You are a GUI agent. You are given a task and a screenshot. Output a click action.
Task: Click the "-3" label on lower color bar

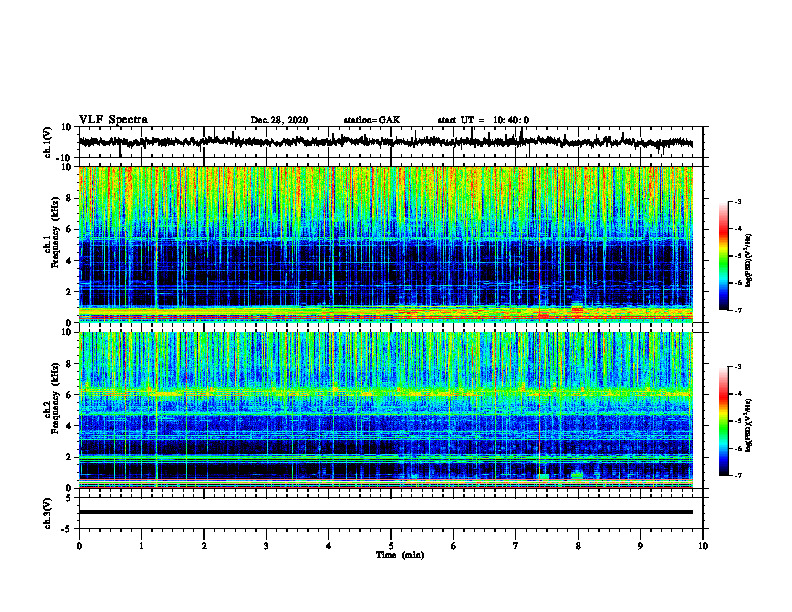[738, 367]
